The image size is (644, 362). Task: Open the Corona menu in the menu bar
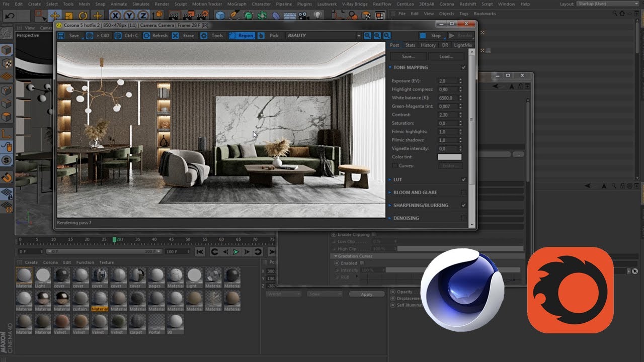click(447, 4)
